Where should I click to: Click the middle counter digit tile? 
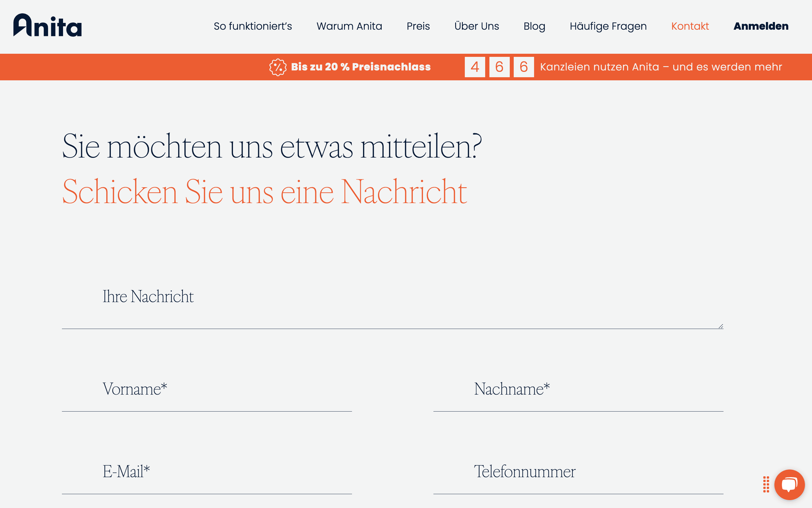coord(499,67)
